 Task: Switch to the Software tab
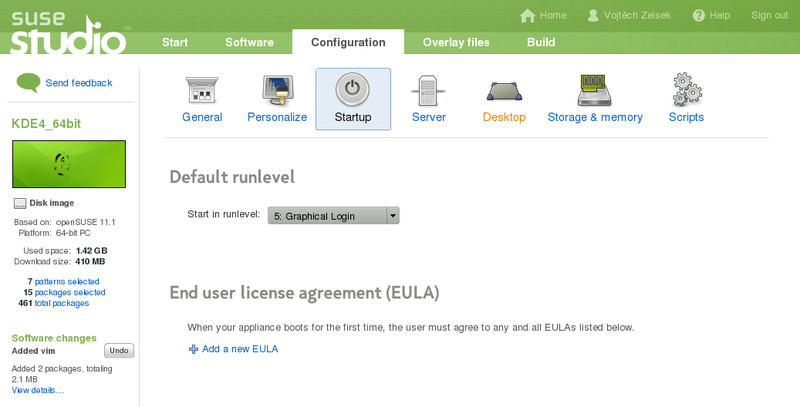[249, 42]
